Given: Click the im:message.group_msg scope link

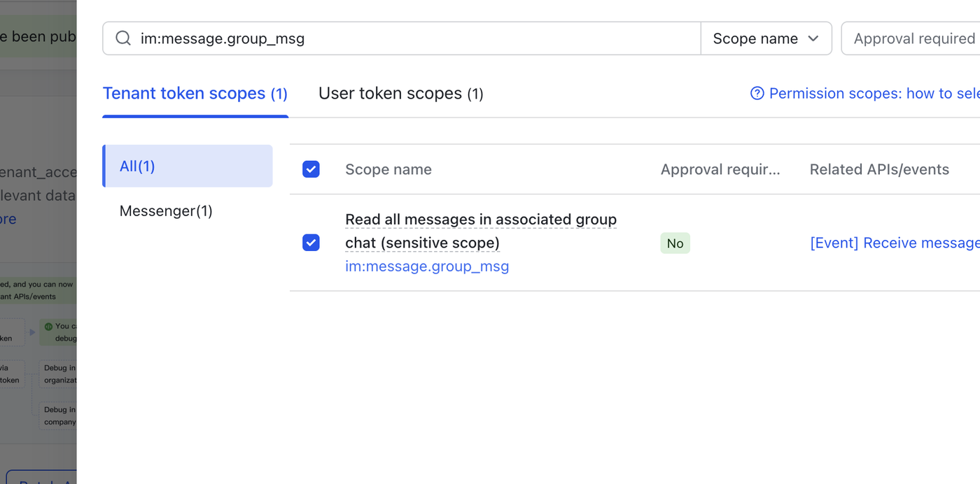Looking at the screenshot, I should tap(427, 266).
